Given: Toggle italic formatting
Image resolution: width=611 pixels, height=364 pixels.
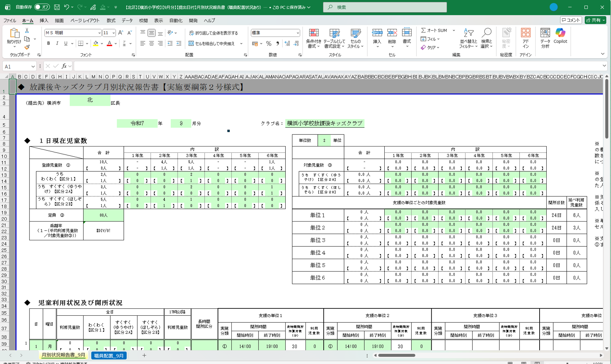Looking at the screenshot, I should [57, 44].
